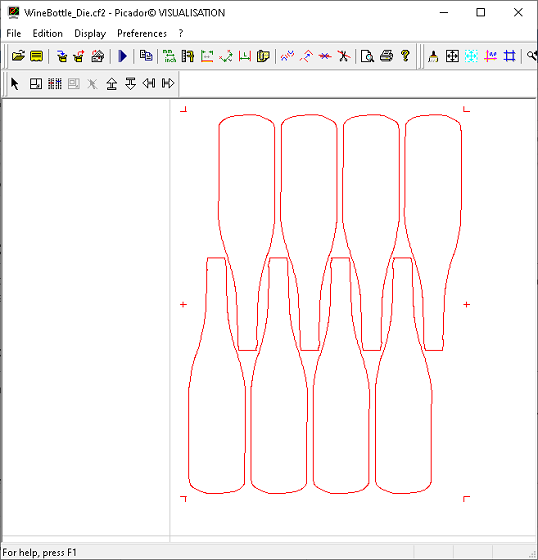Screen dimensions: 538x560
Task: Click the yellow question mark help icon
Action: pyautogui.click(x=405, y=56)
